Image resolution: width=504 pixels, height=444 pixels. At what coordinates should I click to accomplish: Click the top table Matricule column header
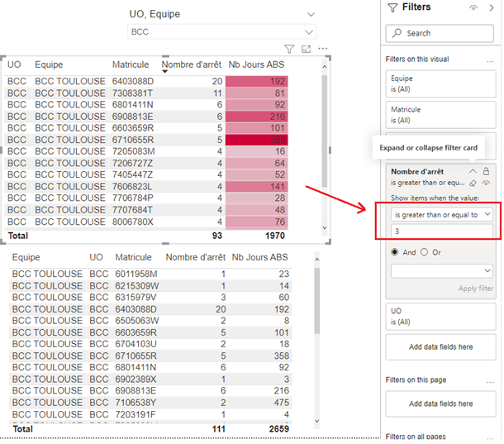[131, 64]
